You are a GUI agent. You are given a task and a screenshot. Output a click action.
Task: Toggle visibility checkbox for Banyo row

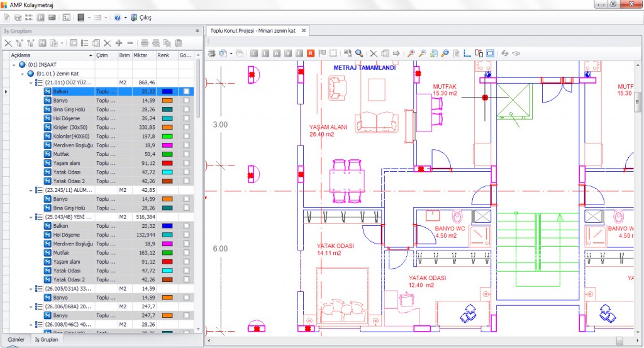186,101
